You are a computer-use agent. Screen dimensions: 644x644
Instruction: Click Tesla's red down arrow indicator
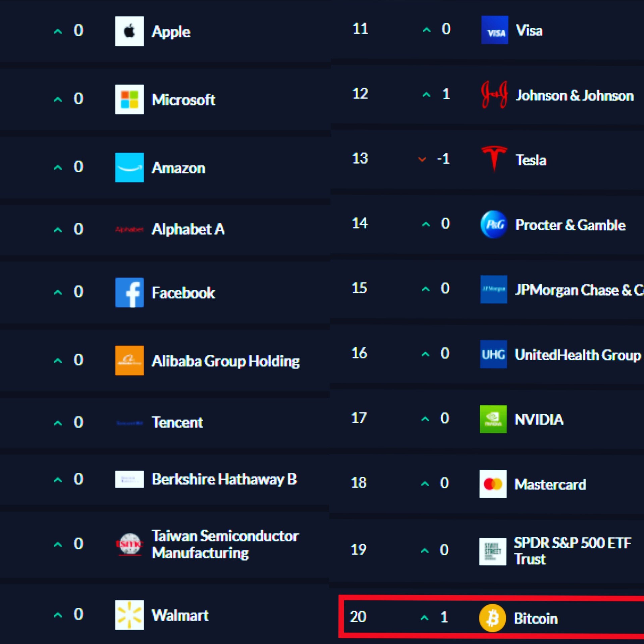pos(422,159)
